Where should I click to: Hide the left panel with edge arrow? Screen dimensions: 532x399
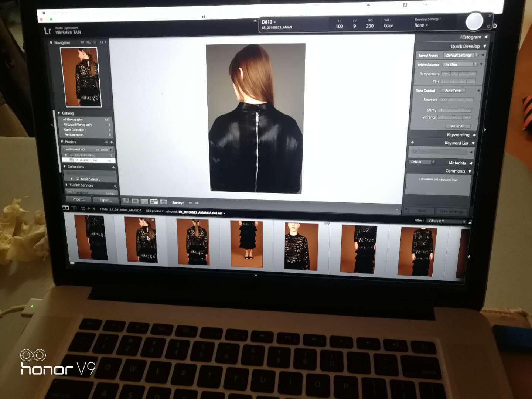(52, 125)
